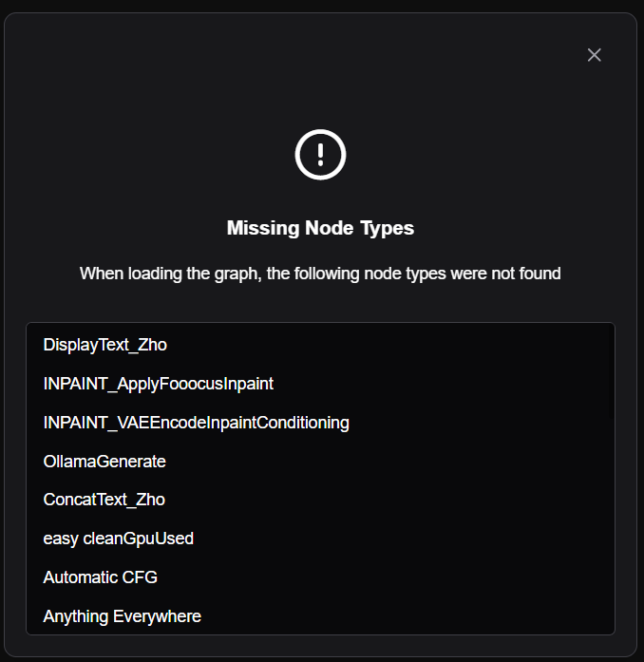This screenshot has width=644, height=662.
Task: Select the easy cleanGpuUsed entry
Action: pos(119,539)
